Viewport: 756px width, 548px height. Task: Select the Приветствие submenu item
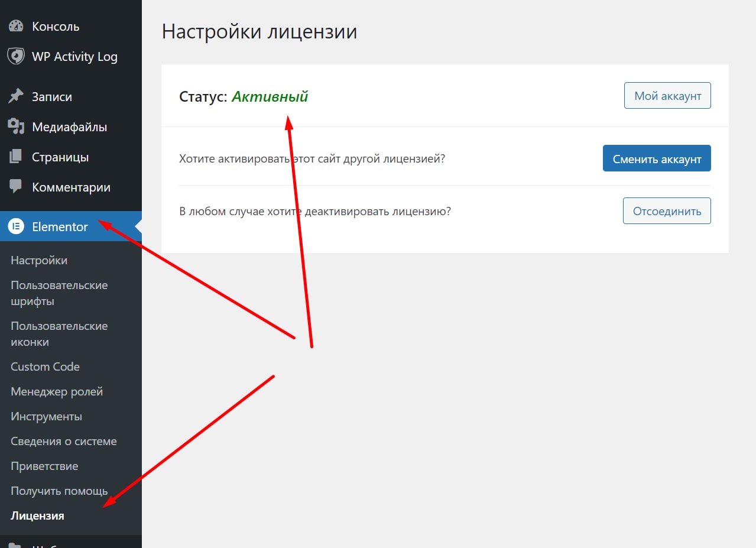tap(44, 466)
